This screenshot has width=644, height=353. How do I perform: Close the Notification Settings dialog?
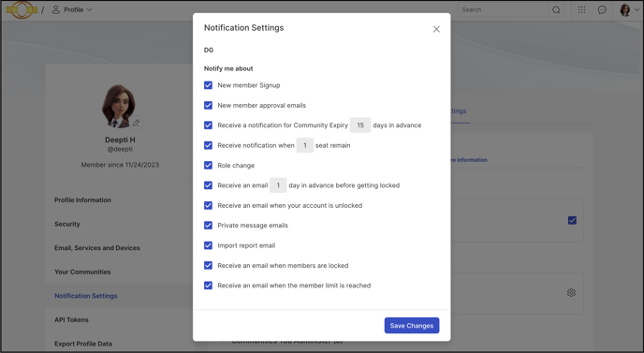click(x=436, y=29)
